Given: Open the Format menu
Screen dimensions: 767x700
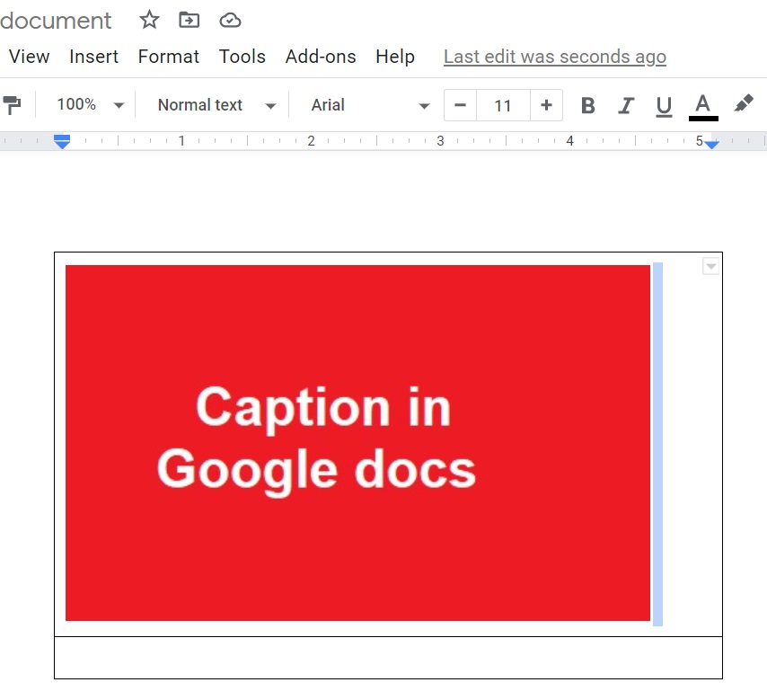Looking at the screenshot, I should coord(168,57).
